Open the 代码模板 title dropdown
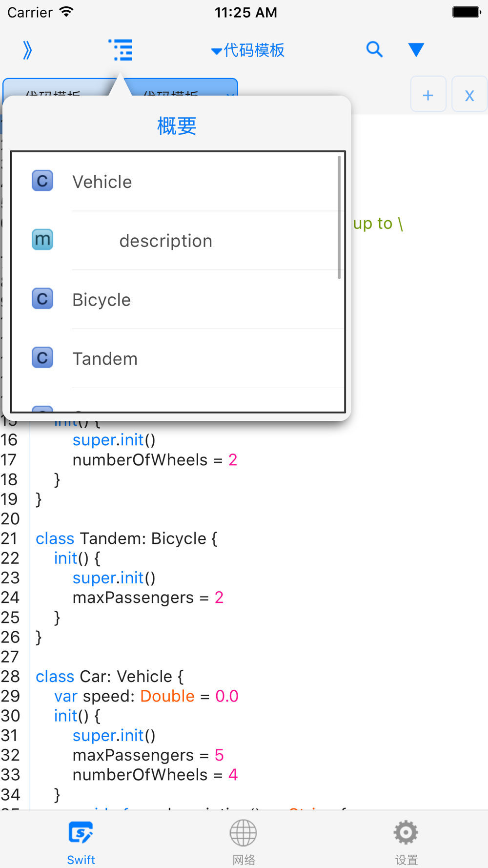Screen dimensions: 488x868 (248, 50)
